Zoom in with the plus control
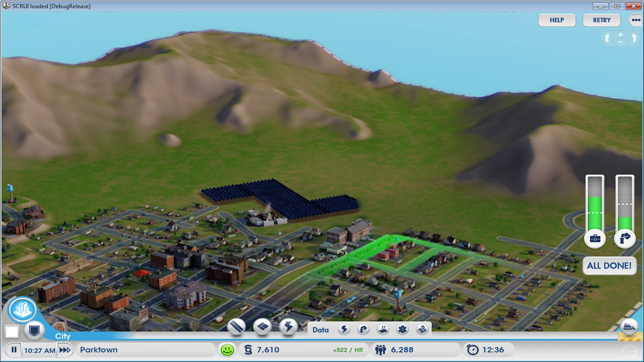Viewport: 644px width, 362px height. [x=620, y=35]
